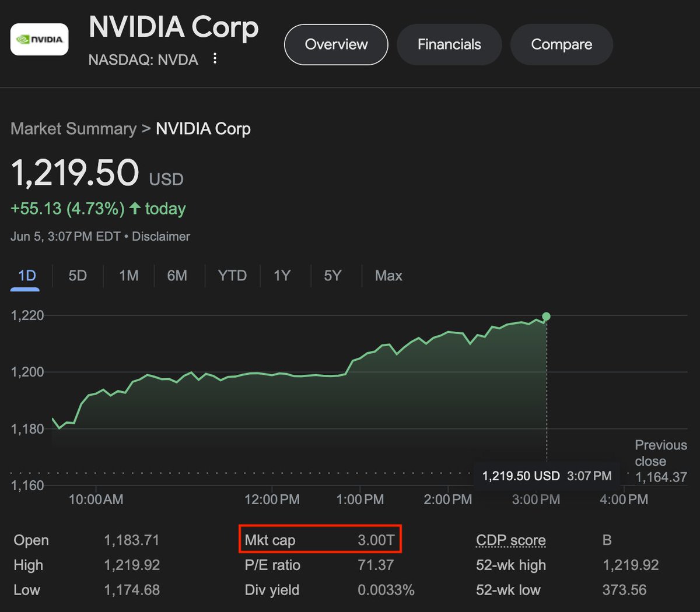Click the 10:00 AM axis label
700x612 pixels.
96,500
